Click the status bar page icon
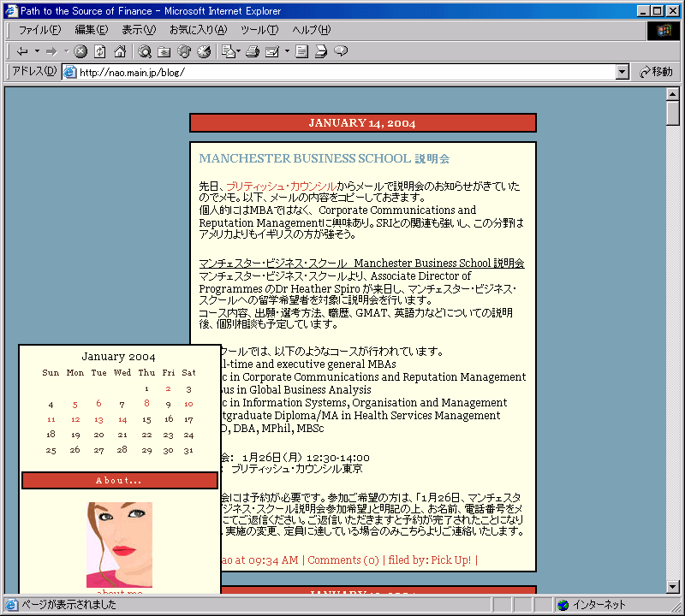This screenshot has height=616, width=685. click(11, 605)
